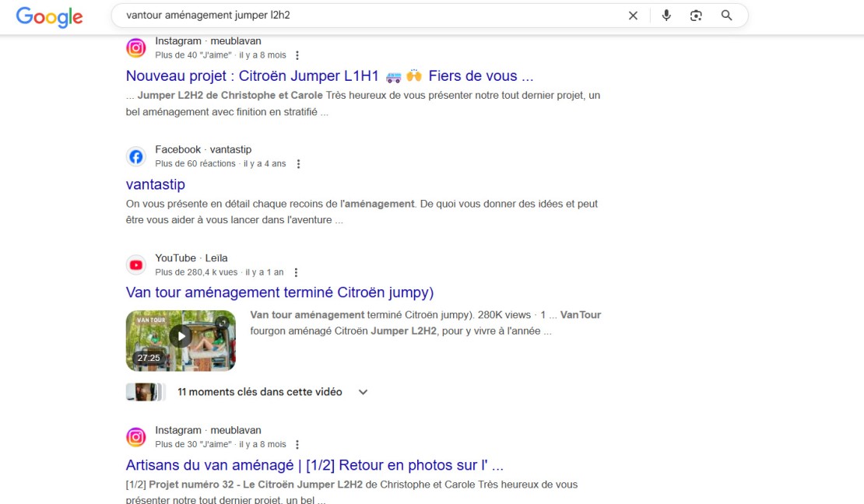Screen dimensions: 864x504
Task: Click into the search query text field
Action: click(369, 16)
